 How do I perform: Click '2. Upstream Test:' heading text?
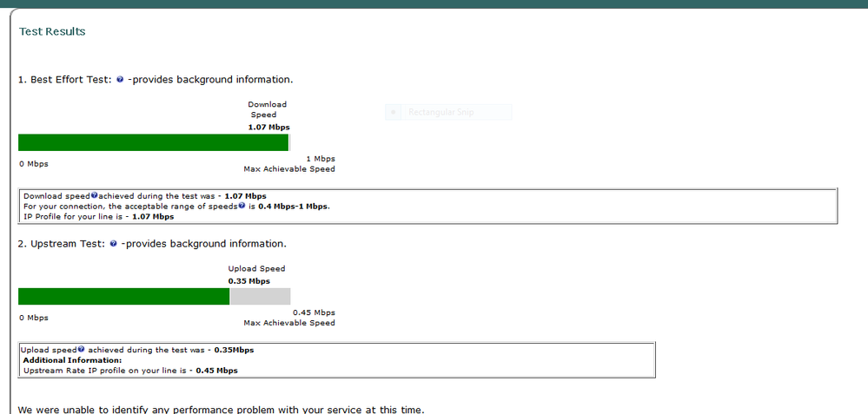click(x=62, y=244)
